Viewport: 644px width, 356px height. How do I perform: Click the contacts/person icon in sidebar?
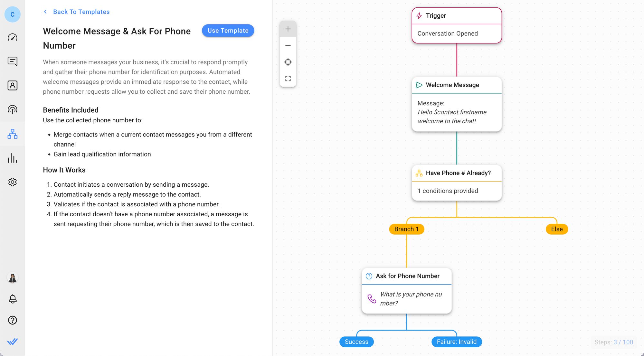pyautogui.click(x=12, y=86)
